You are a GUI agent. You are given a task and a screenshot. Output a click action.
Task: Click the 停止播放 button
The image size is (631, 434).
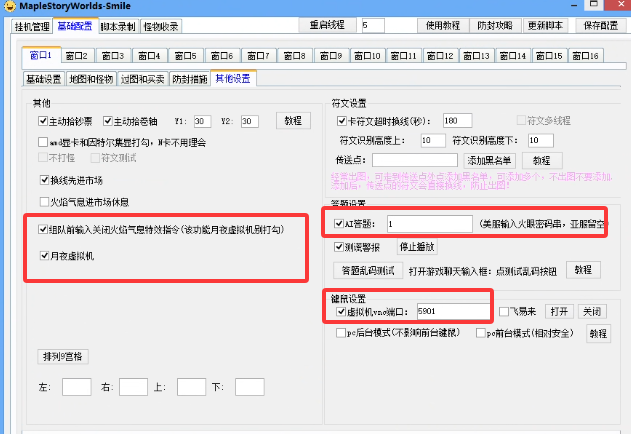tap(417, 246)
